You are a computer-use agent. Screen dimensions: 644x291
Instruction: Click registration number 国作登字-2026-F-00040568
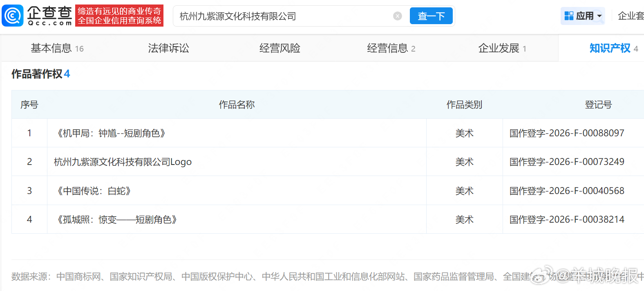[x=567, y=191]
